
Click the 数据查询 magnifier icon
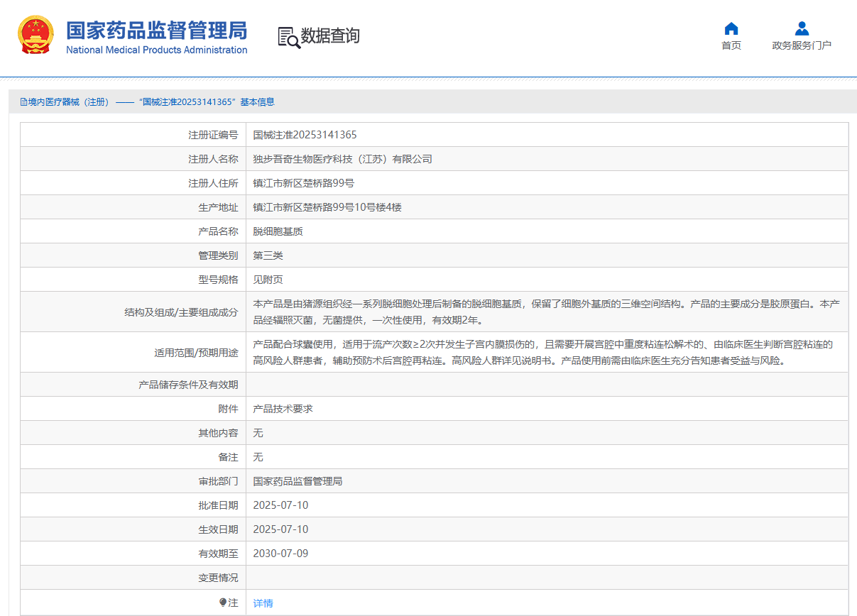tap(288, 37)
